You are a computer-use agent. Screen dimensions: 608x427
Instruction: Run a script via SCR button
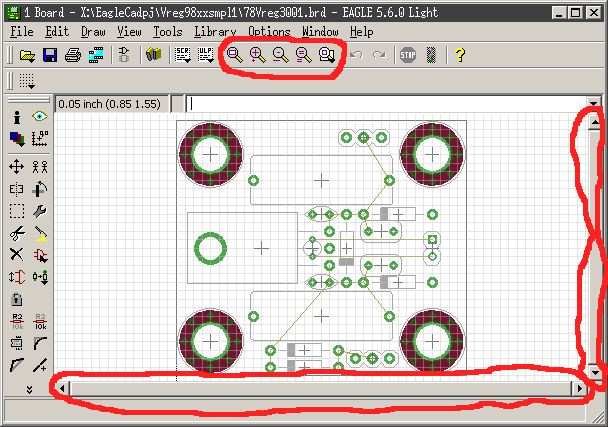point(182,55)
